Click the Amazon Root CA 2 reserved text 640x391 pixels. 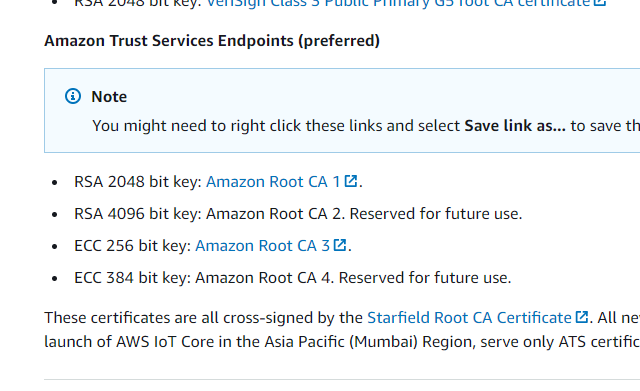tap(364, 214)
